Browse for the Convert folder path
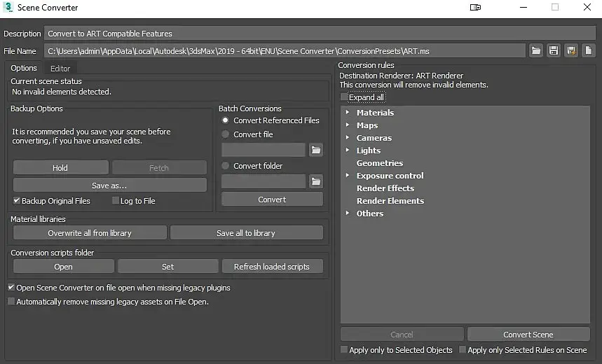602x364 pixels. [x=316, y=181]
